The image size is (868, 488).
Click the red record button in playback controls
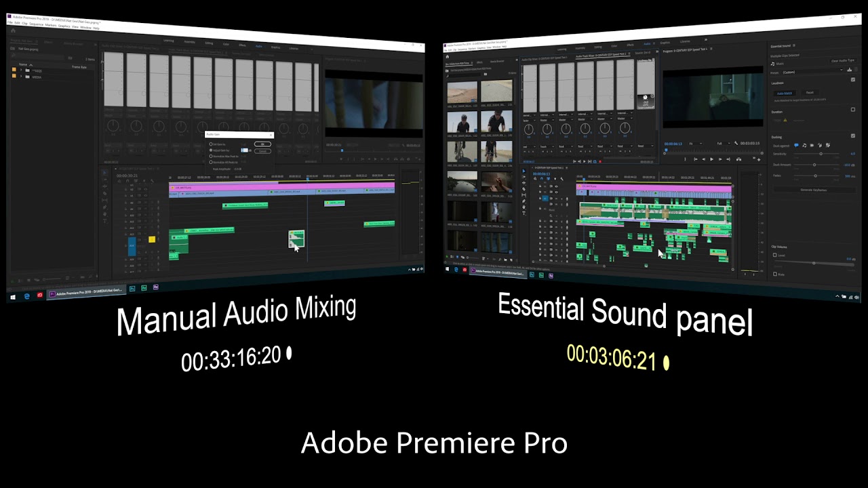tap(600, 161)
